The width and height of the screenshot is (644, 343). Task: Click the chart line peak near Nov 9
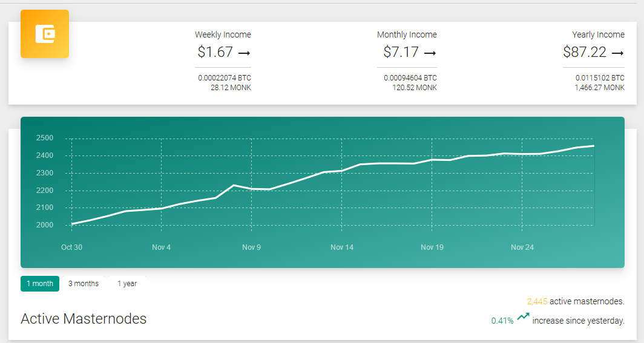234,186
